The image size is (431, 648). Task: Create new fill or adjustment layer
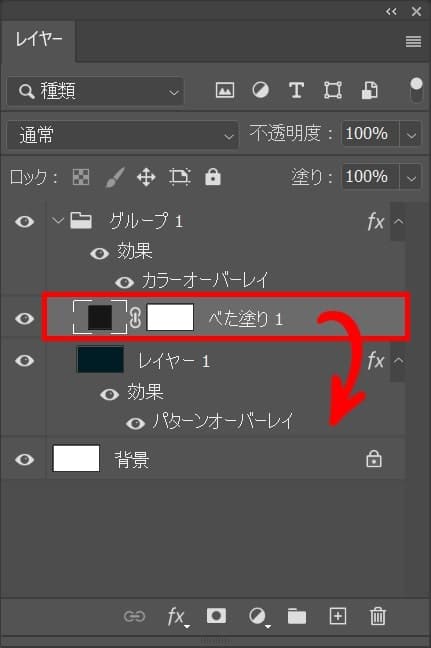click(258, 617)
